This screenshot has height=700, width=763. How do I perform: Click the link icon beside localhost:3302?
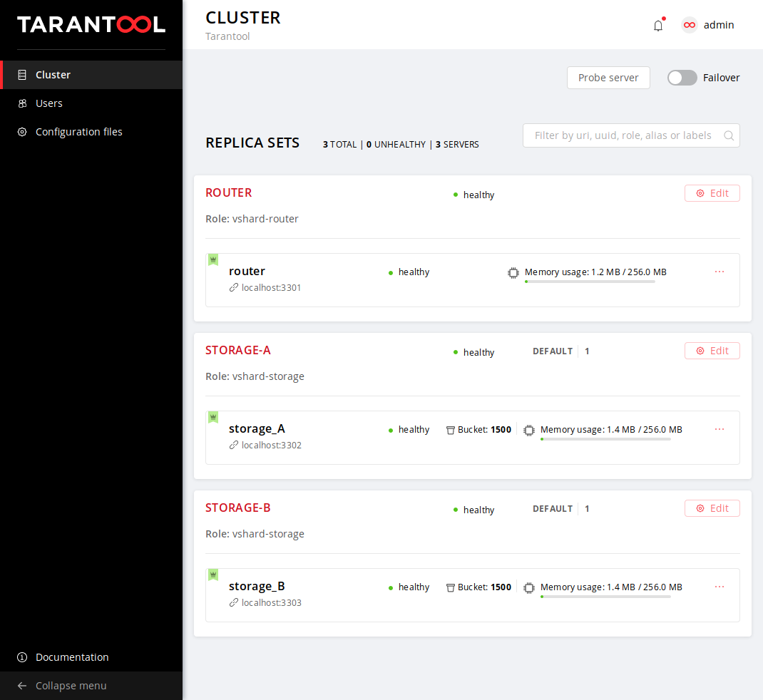point(234,445)
